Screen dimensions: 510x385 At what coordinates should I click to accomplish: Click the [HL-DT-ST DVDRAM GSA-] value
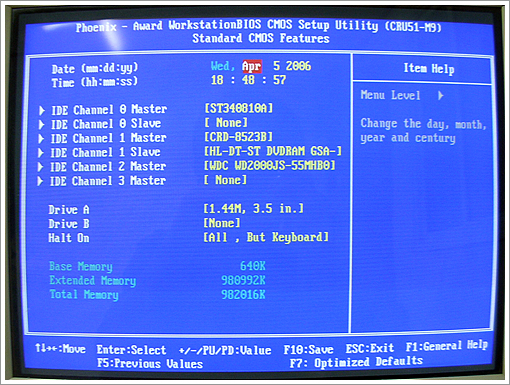273,151
